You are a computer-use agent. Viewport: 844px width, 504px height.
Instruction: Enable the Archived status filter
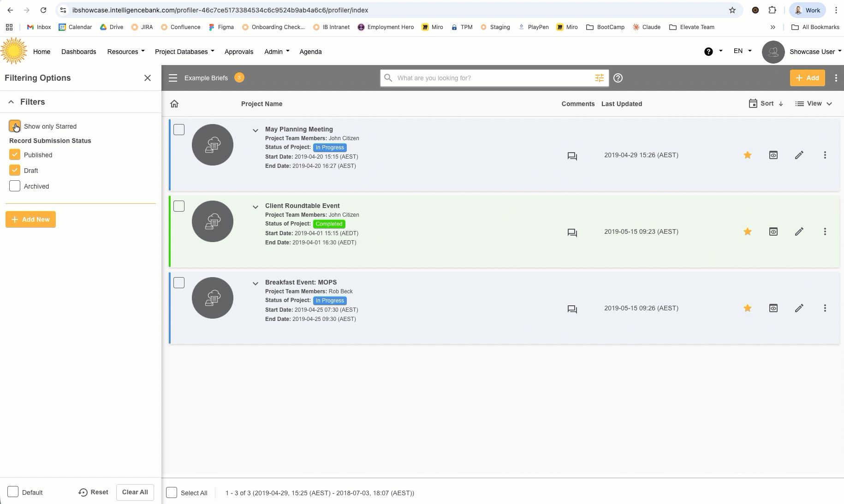[x=15, y=186]
